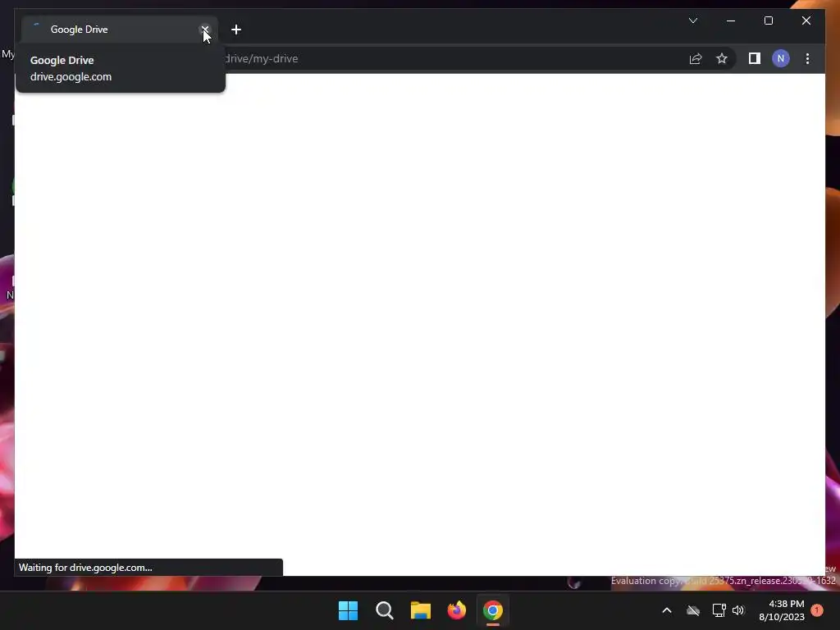Open the clock showing 4:38 PM
Viewport: 840px width, 630px height.
coord(782,610)
